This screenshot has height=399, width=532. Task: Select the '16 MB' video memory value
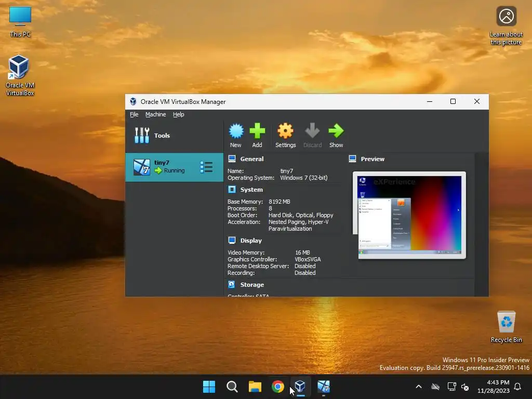[x=302, y=252]
